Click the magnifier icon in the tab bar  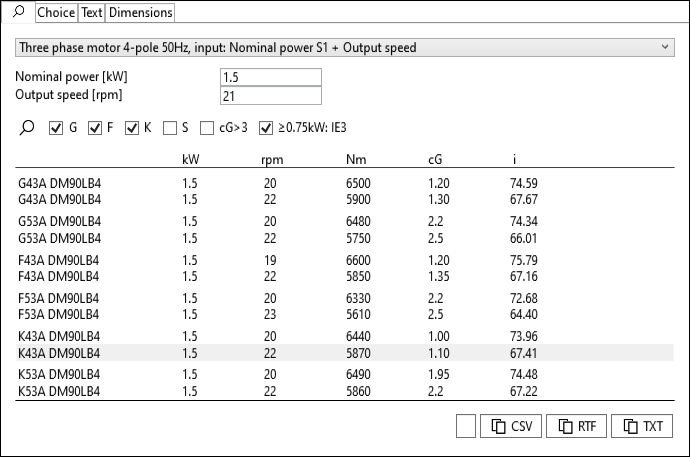(x=18, y=12)
